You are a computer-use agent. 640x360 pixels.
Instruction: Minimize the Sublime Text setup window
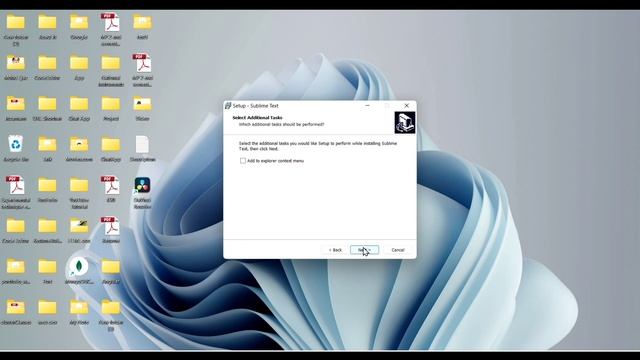tap(367, 106)
